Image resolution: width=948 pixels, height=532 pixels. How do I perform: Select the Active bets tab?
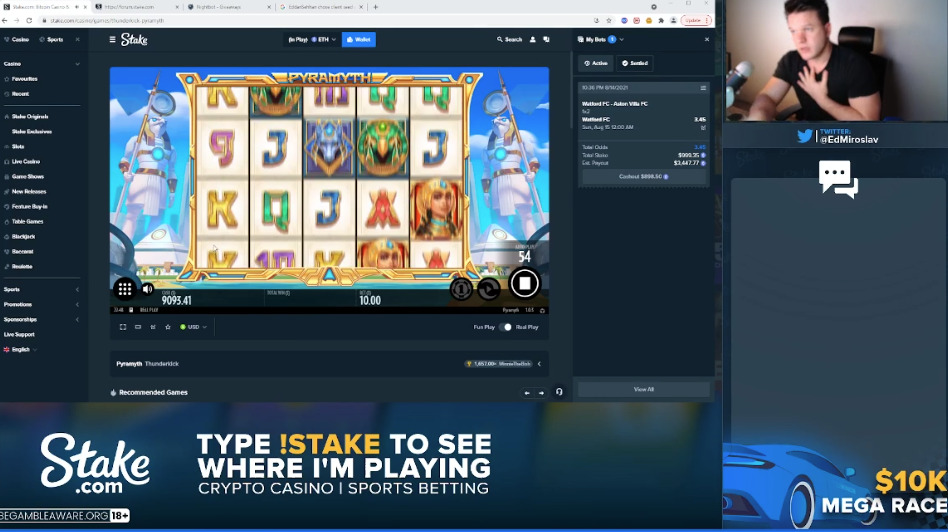[596, 63]
